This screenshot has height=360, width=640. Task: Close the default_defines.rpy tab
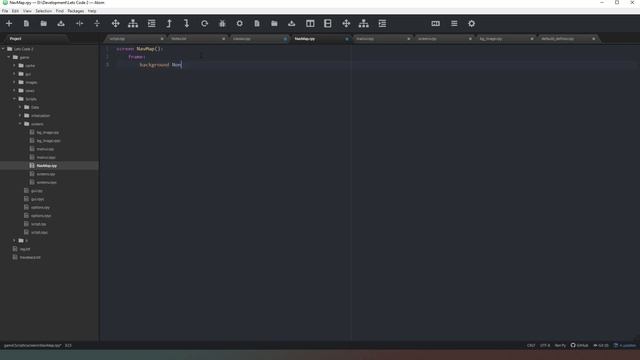pyautogui.click(x=593, y=39)
